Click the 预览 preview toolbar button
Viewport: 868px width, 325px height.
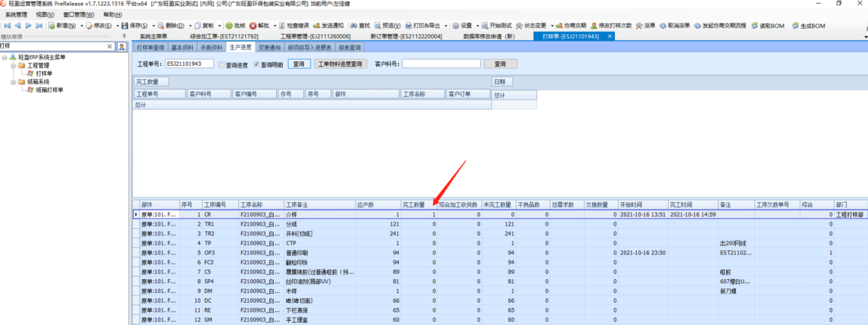click(x=388, y=26)
